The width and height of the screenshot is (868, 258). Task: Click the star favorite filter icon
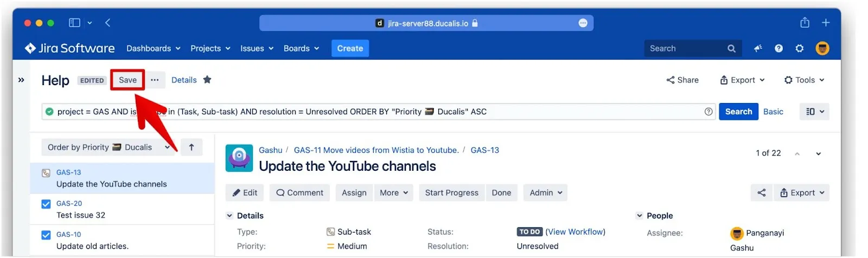207,80
